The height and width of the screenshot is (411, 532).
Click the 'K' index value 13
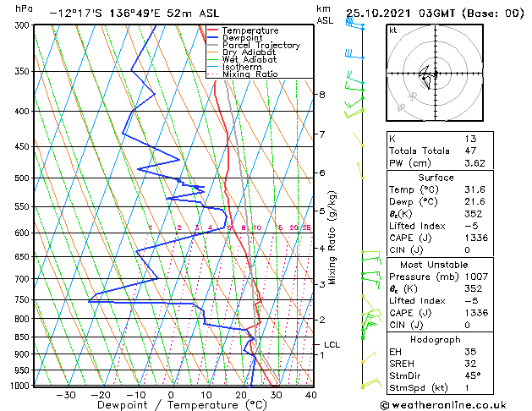pos(471,139)
